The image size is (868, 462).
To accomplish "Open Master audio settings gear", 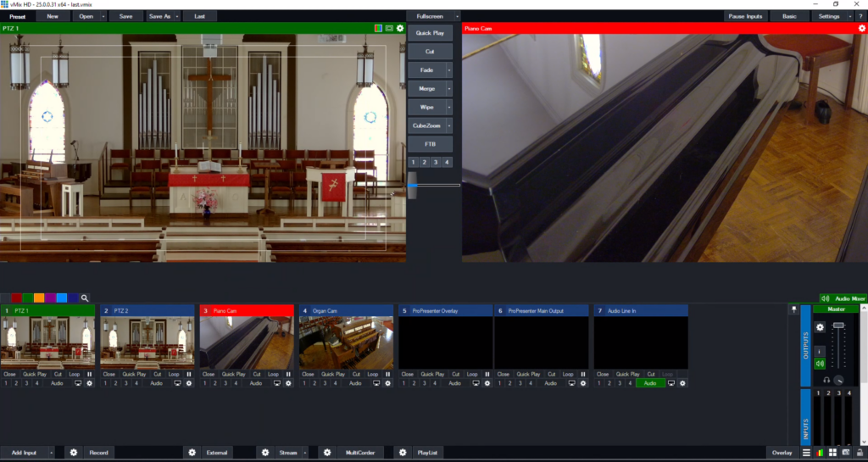I will tap(820, 327).
